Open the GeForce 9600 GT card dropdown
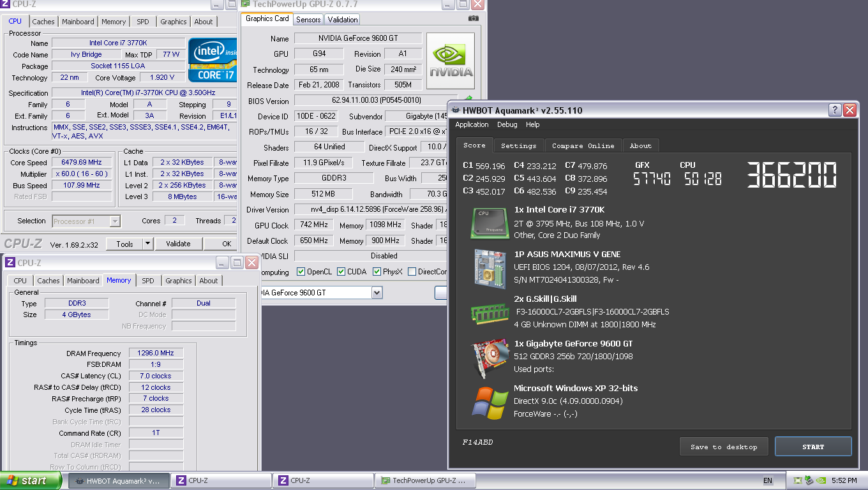 point(377,292)
